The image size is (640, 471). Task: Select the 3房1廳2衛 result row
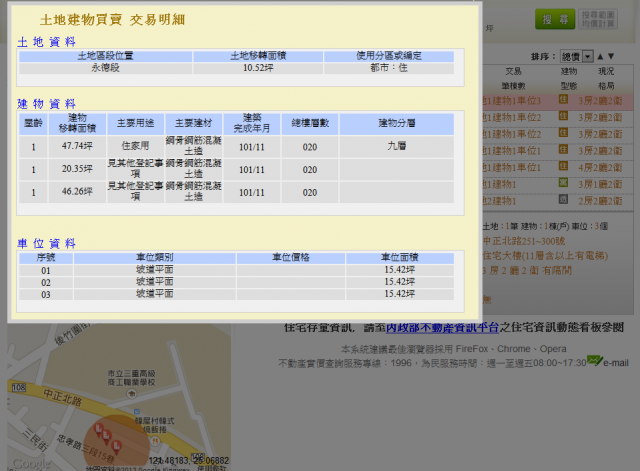(558, 184)
